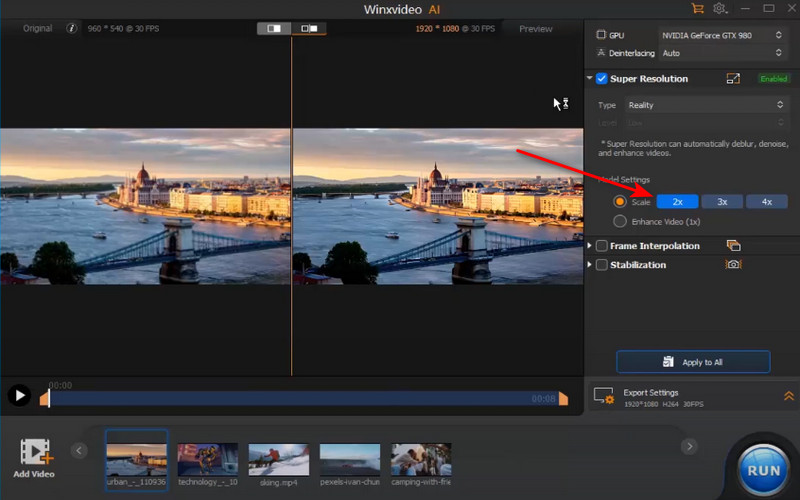Viewport: 800px width, 500px height.
Task: Open the settings gear in title bar
Action: 719,8
